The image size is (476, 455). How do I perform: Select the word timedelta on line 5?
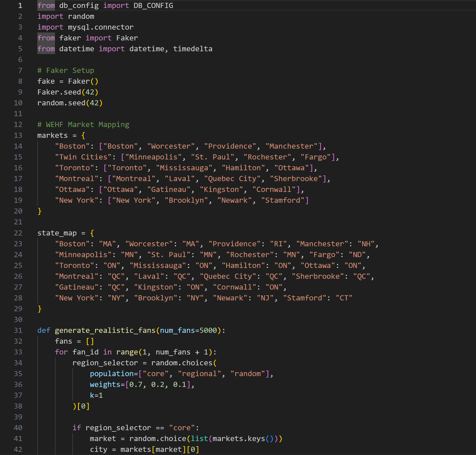pos(192,49)
